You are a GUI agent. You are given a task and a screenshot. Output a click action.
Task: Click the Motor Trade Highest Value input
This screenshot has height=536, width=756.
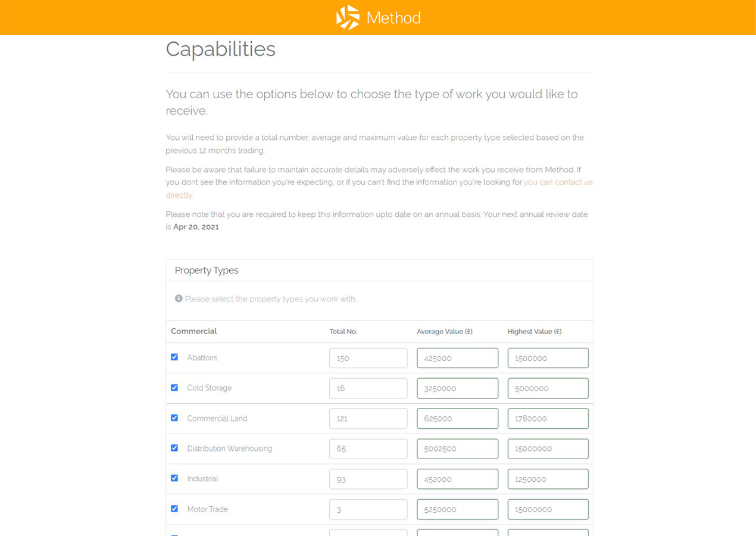(548, 509)
